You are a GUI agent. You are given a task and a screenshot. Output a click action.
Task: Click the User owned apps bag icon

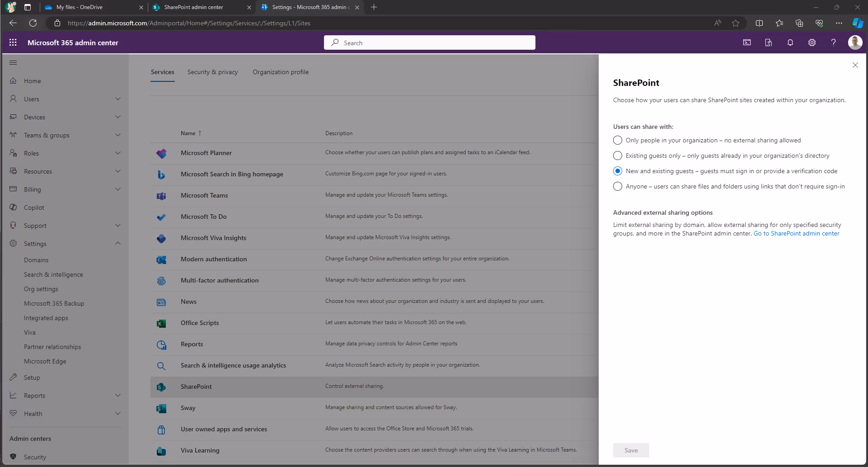coord(161,429)
